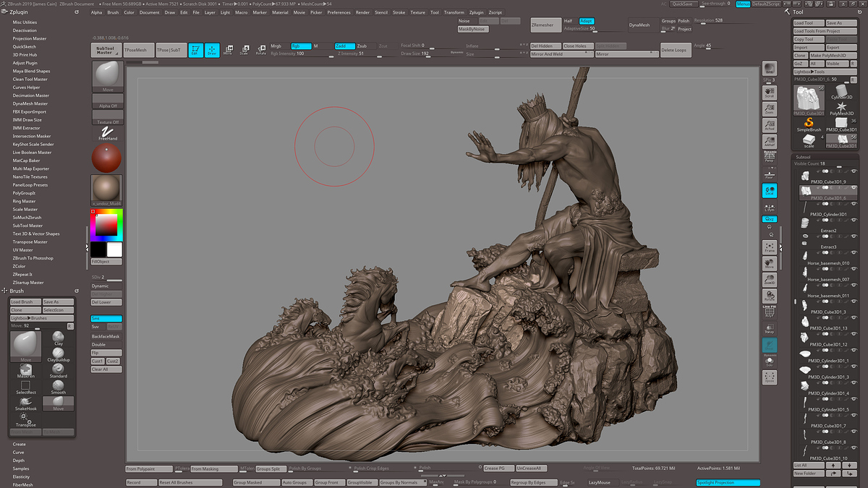The height and width of the screenshot is (488, 868).
Task: Click the DynaMesh button
Action: click(642, 25)
